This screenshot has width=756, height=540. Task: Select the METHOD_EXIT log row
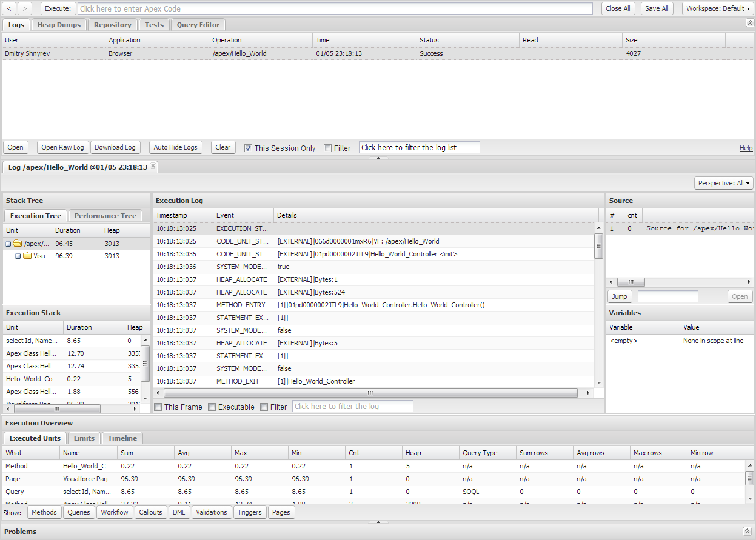coord(373,381)
